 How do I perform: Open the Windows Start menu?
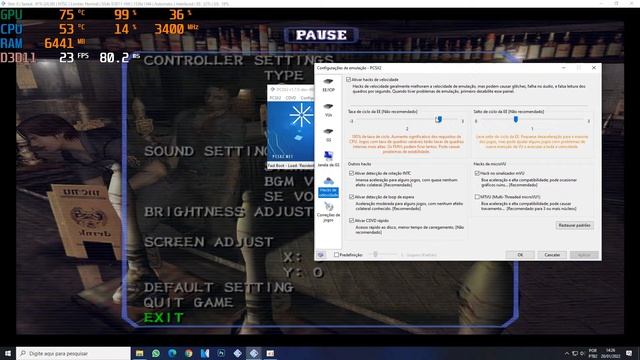(8, 353)
